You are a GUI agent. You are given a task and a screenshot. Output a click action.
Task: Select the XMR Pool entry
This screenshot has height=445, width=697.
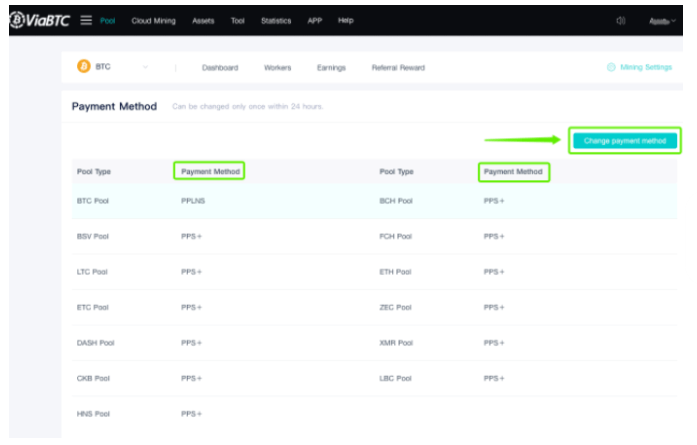tap(396, 343)
